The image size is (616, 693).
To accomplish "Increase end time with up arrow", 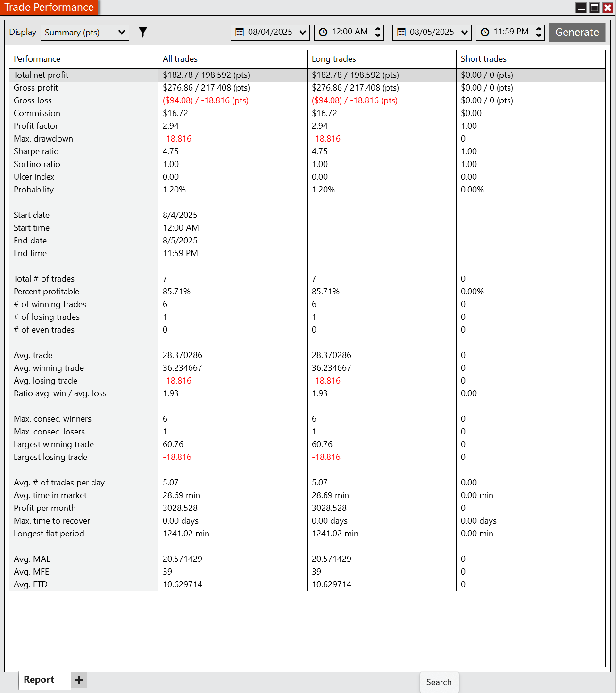I will (539, 28).
